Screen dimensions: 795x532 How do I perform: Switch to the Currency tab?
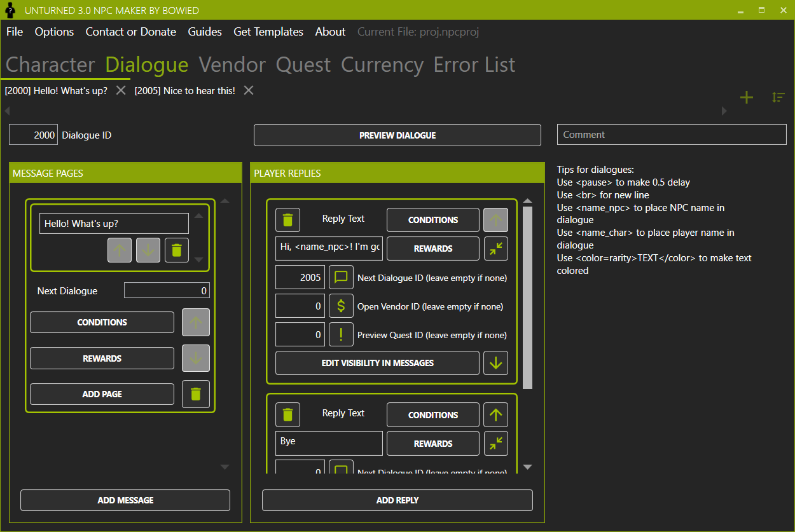pos(382,65)
